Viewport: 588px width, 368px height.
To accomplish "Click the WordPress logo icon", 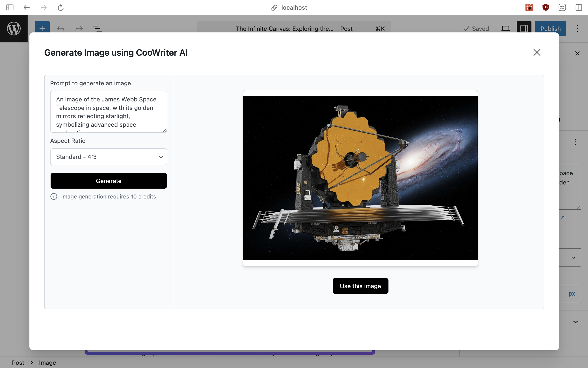I will [x=14, y=29].
